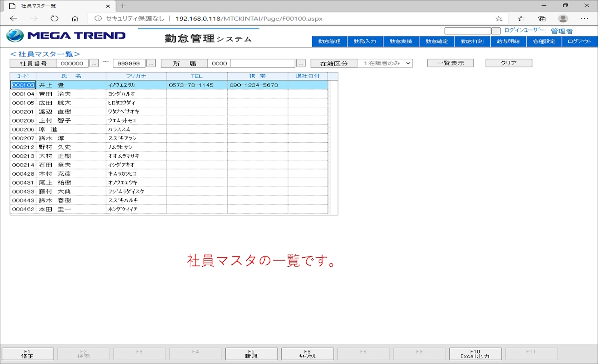Select employee row 吉田 治夫
598x364 pixels.
169,94
